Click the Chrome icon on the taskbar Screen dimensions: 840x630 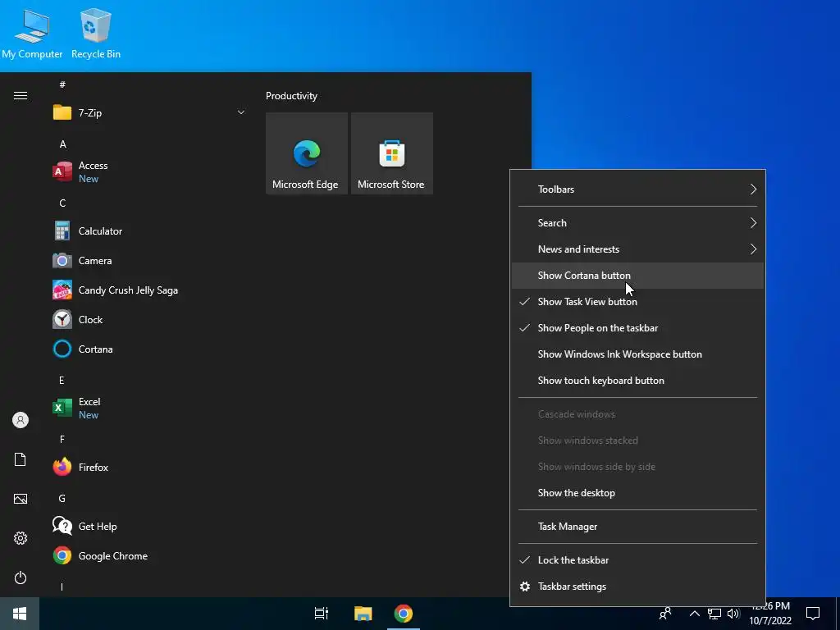click(x=404, y=614)
